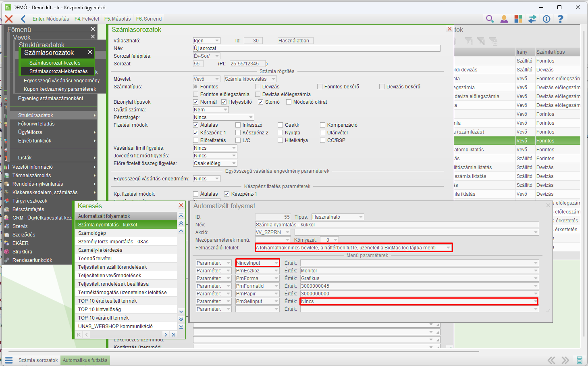Expand the NincsInput parameter dropdown

(276, 263)
